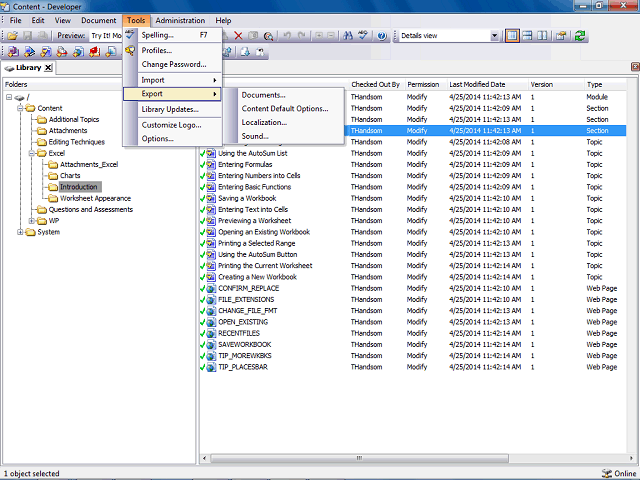Choose Sound... from Export submenu
This screenshot has width=640, height=480.
(255, 136)
